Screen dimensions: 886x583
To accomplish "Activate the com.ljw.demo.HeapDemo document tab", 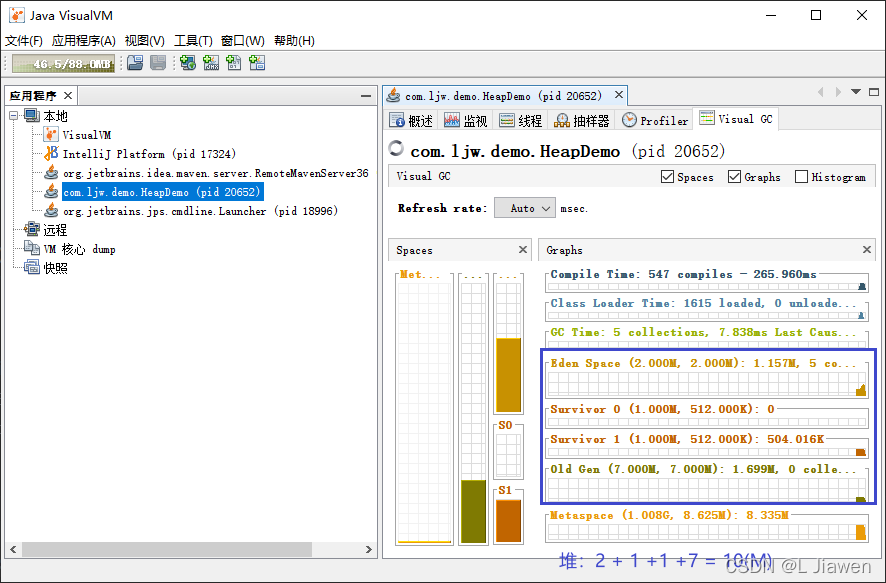I will tap(503, 96).
